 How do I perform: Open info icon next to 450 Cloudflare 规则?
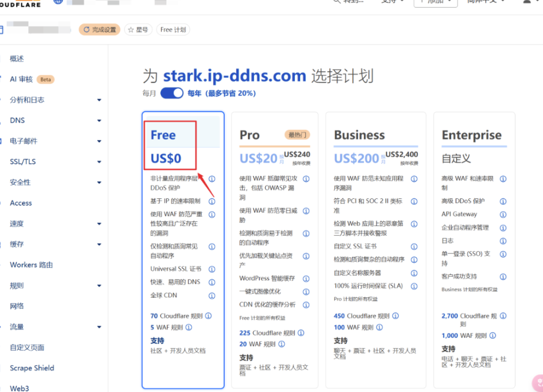coord(396,316)
